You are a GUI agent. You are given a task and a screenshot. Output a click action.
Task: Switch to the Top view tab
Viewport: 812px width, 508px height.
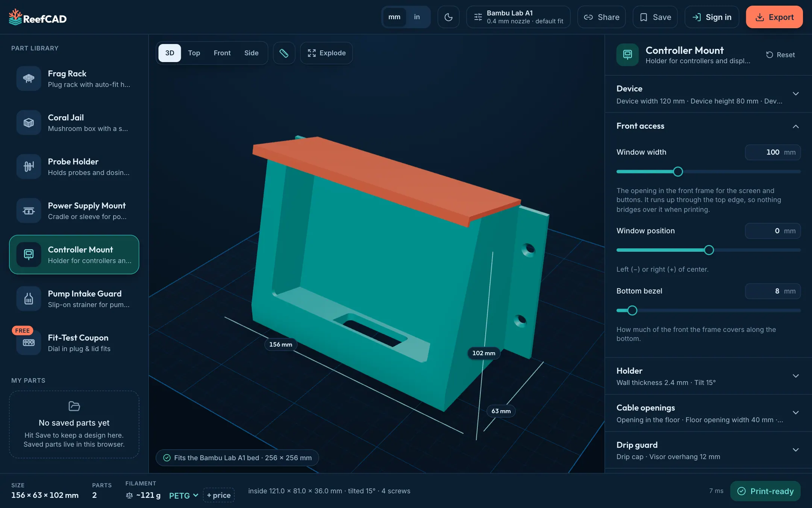[194, 53]
